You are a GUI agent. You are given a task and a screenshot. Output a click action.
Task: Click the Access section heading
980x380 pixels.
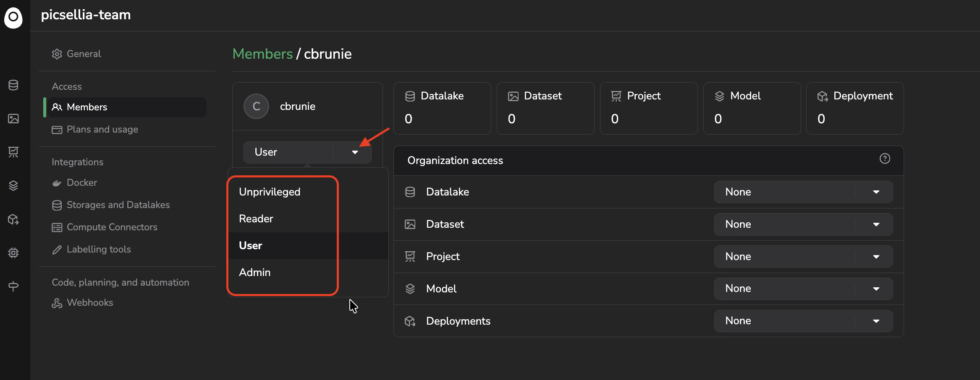67,86
